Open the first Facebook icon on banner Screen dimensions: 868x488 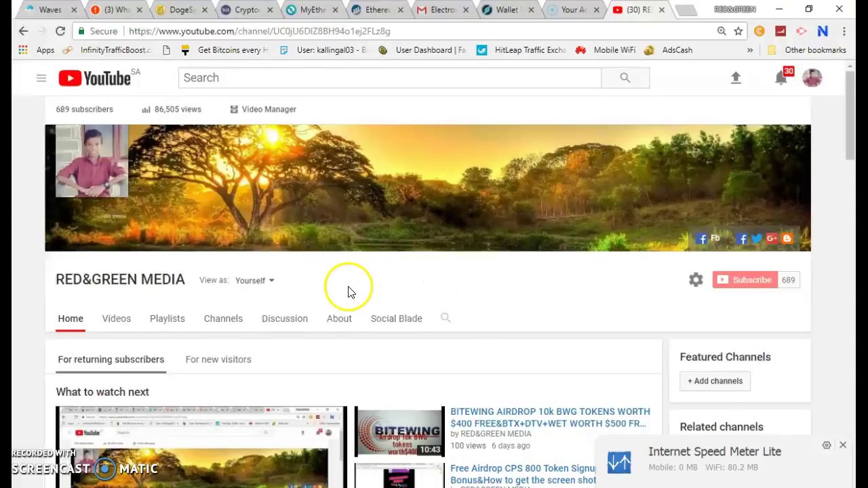coord(701,239)
